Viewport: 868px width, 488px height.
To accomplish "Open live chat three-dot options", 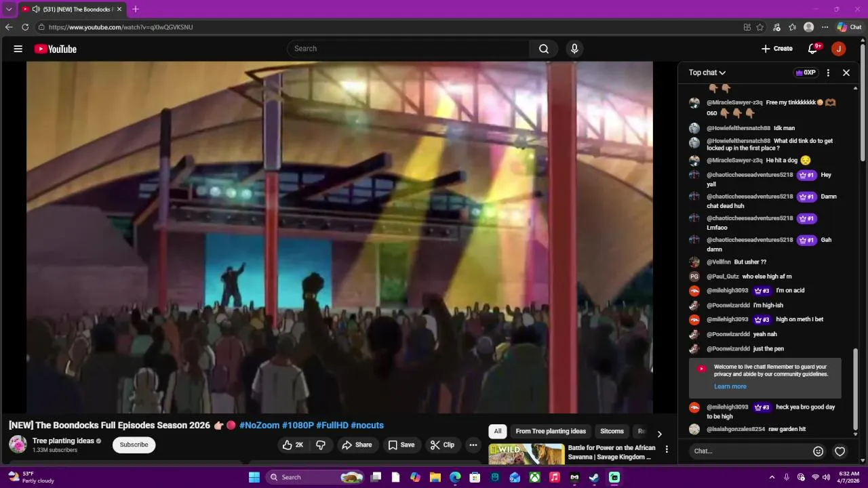I will click(x=828, y=73).
